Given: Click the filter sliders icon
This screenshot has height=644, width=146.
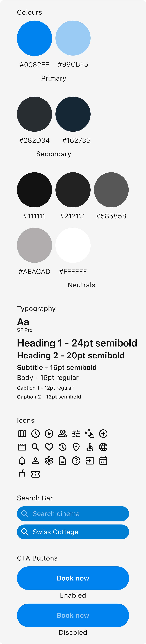Looking at the screenshot, I should (76, 433).
